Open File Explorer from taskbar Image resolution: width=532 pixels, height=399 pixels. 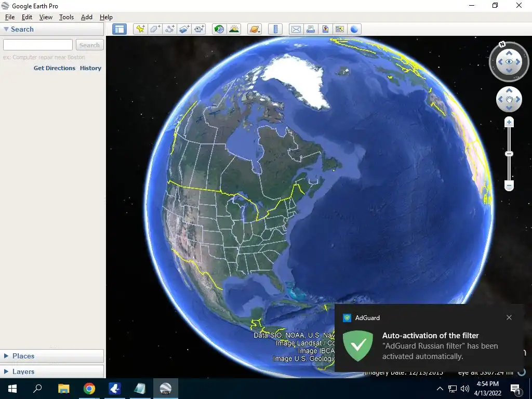coord(63,389)
